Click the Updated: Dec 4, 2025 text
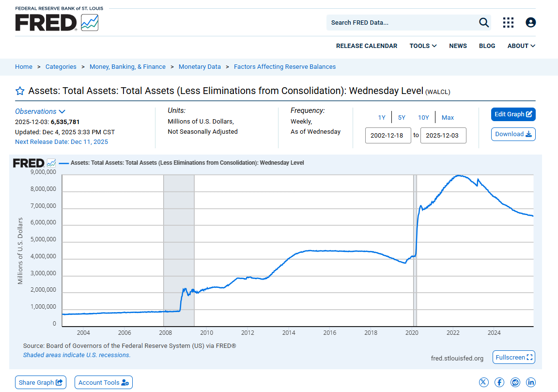The image size is (558, 392). click(65, 132)
